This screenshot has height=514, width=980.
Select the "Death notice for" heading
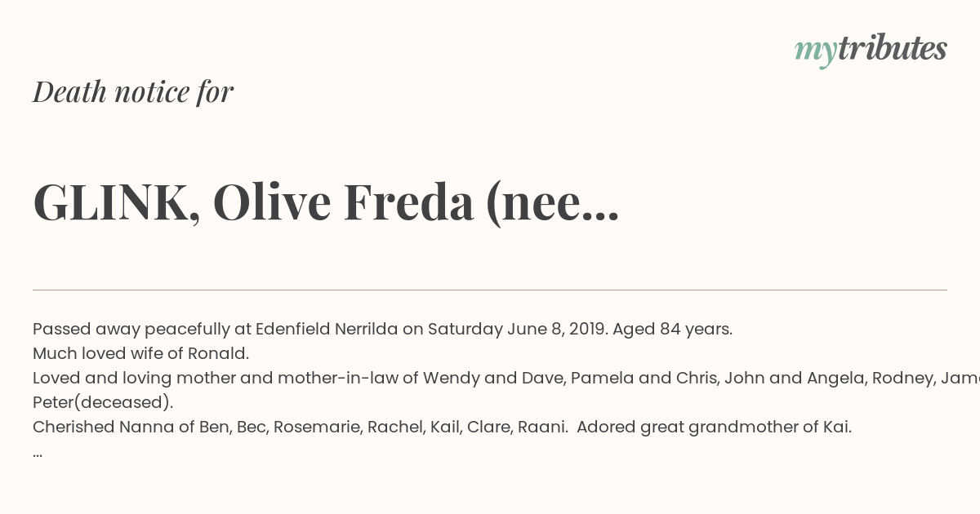pos(133,92)
